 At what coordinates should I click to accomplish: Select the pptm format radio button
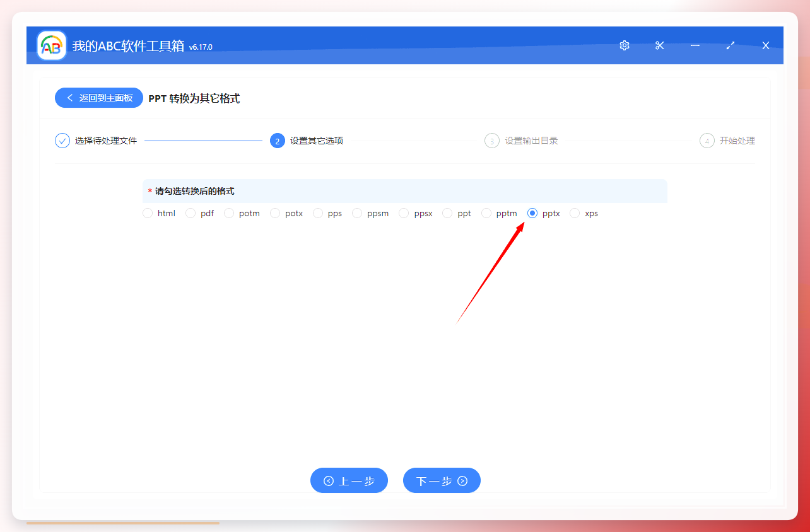[486, 213]
